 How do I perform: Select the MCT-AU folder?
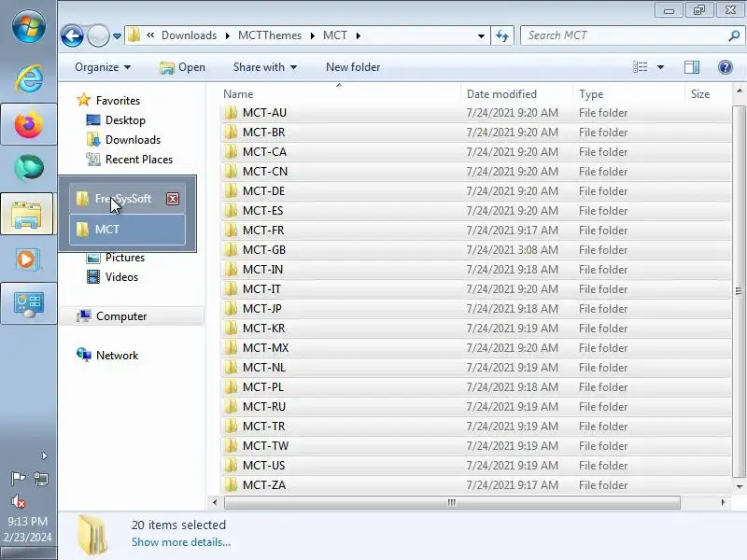coord(475,113)
